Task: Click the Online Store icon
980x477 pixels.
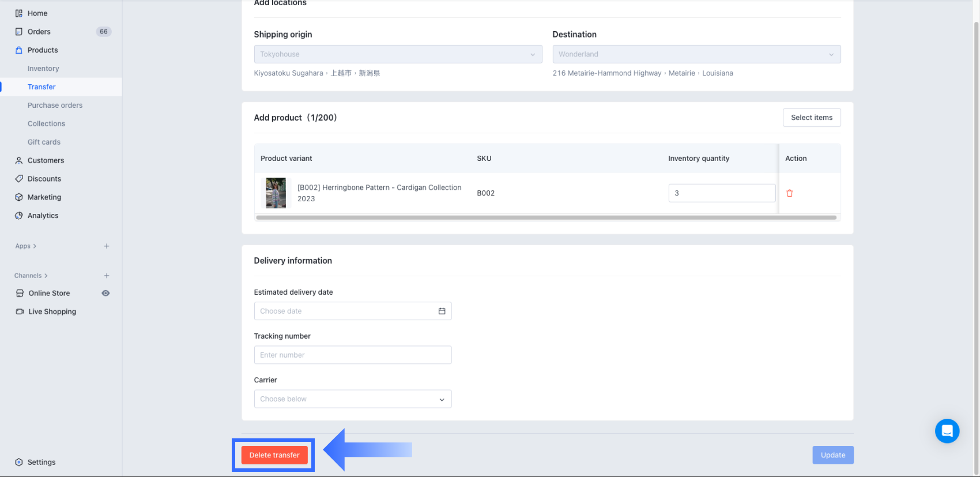Action: pyautogui.click(x=20, y=293)
